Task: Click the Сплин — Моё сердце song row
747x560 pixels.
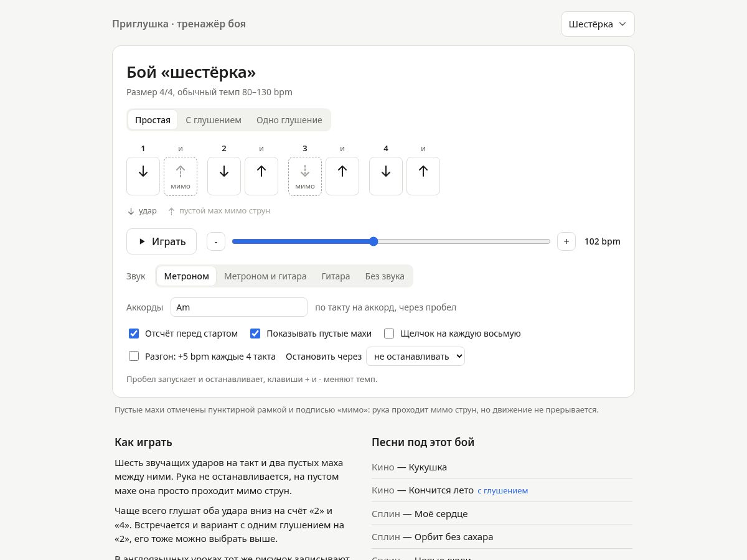Action: coord(502,514)
